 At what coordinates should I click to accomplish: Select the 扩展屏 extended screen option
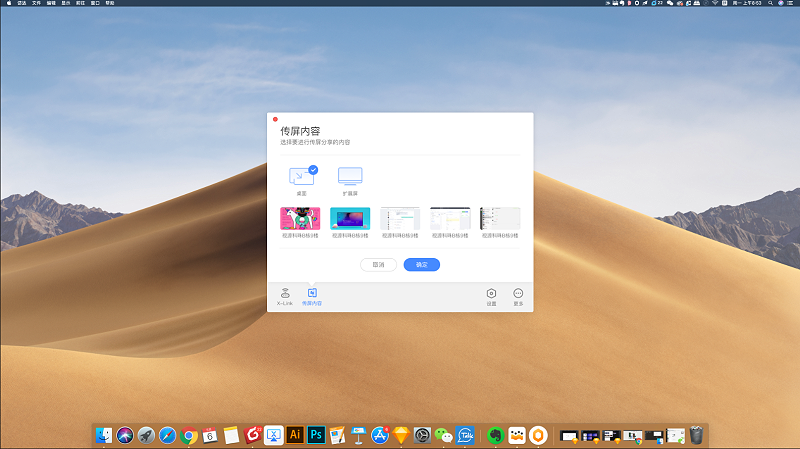pos(350,177)
